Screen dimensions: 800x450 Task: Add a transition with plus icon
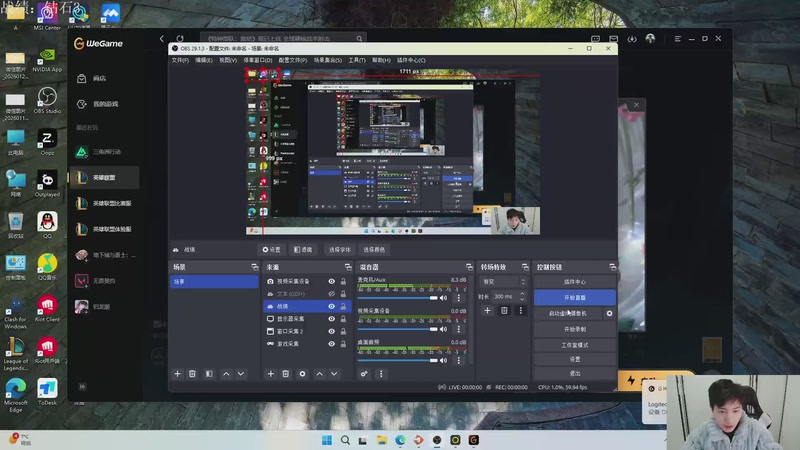pos(487,310)
